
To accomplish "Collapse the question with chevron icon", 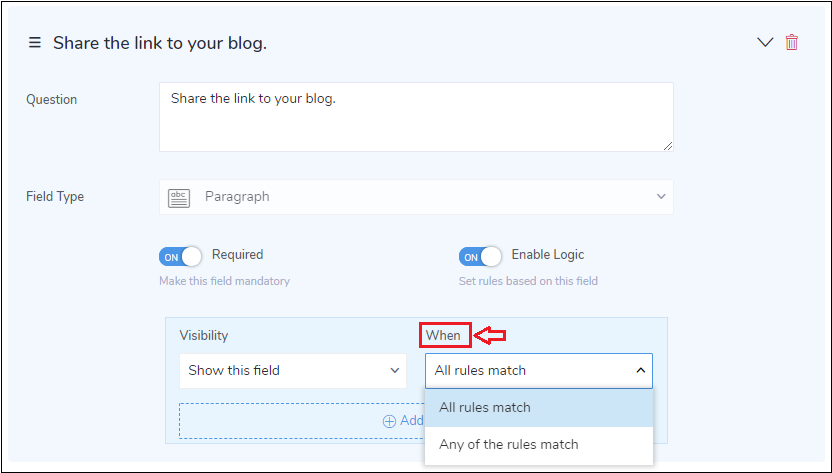I will coord(765,42).
